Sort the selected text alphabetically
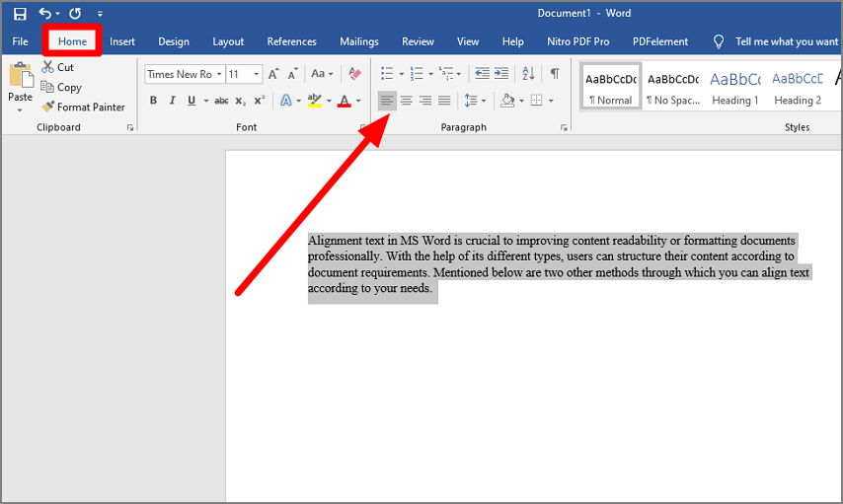The image size is (843, 504). pos(528,74)
